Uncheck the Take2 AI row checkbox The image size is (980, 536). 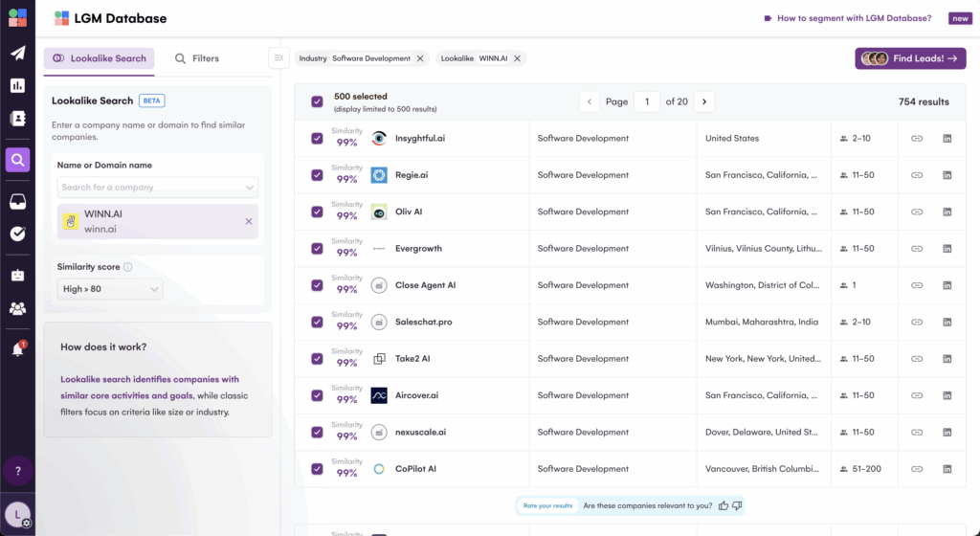coord(317,359)
